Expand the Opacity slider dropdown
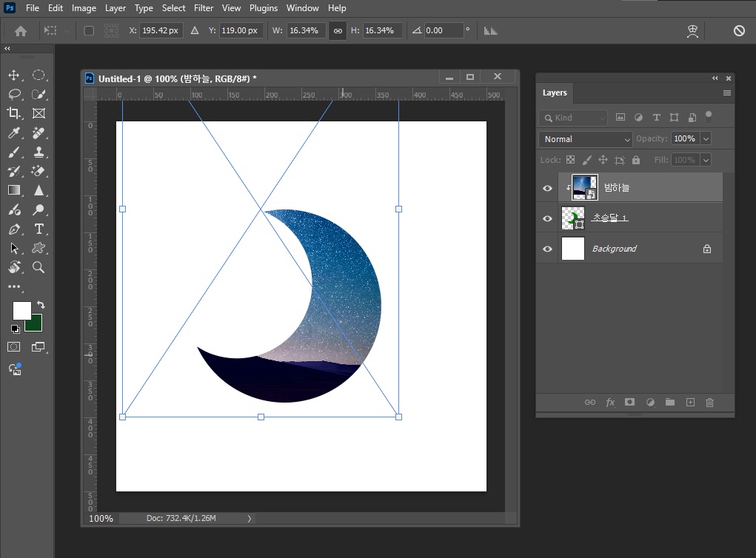This screenshot has height=558, width=756. coord(706,139)
